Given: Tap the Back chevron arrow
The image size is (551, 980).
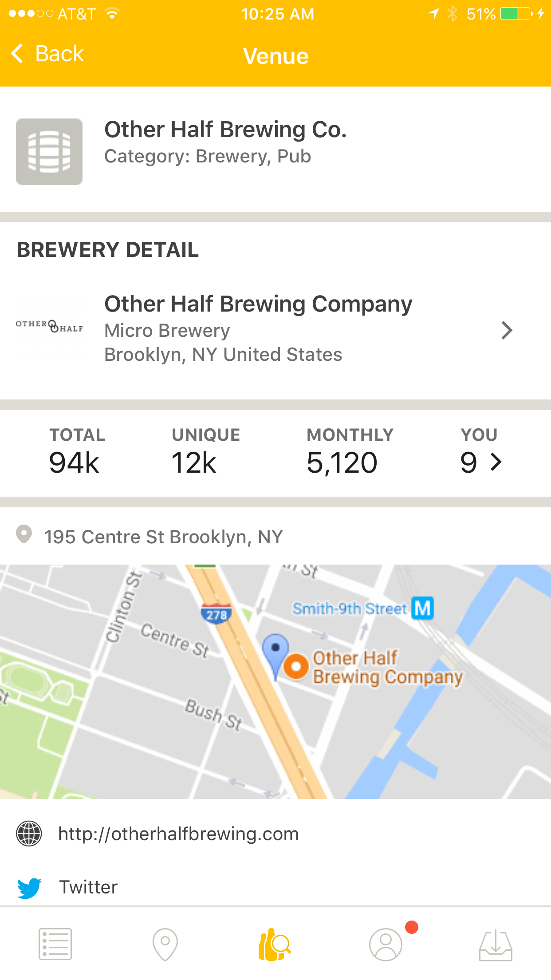Looking at the screenshot, I should 17,54.
